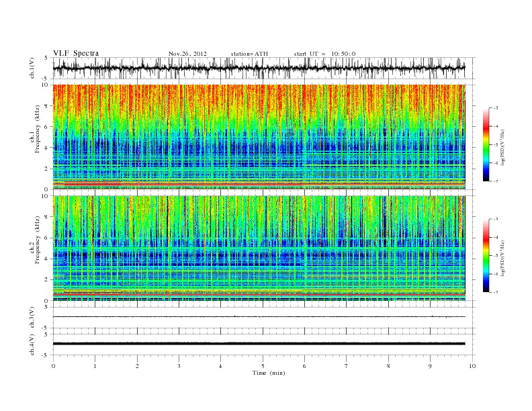Click the "Time (min)" axis label
532x411 pixels.
tap(269, 373)
